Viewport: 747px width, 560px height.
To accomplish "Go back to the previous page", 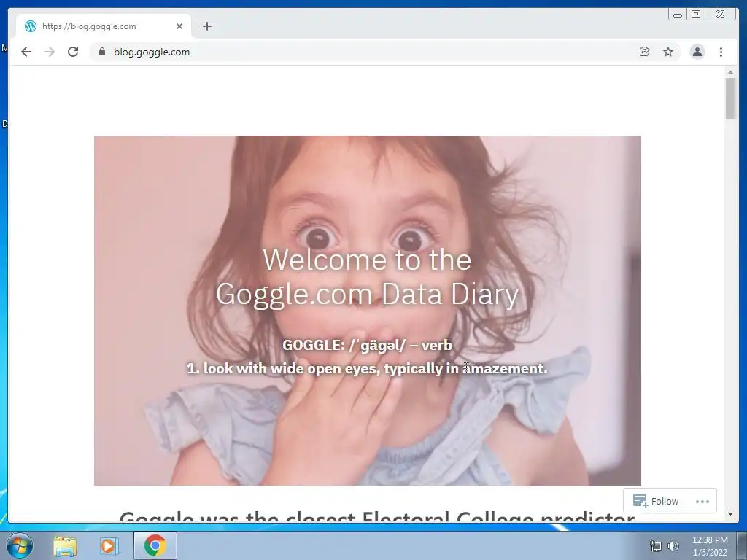I will (x=26, y=52).
